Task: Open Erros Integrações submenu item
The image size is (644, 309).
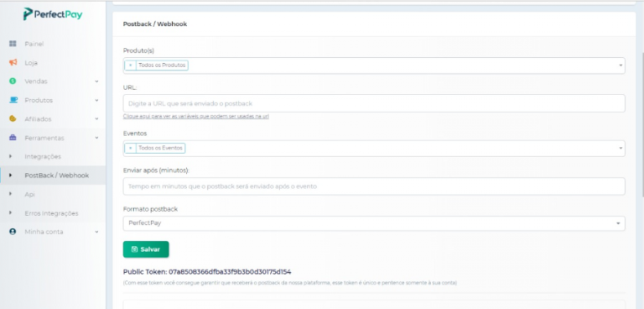Action: (51, 213)
